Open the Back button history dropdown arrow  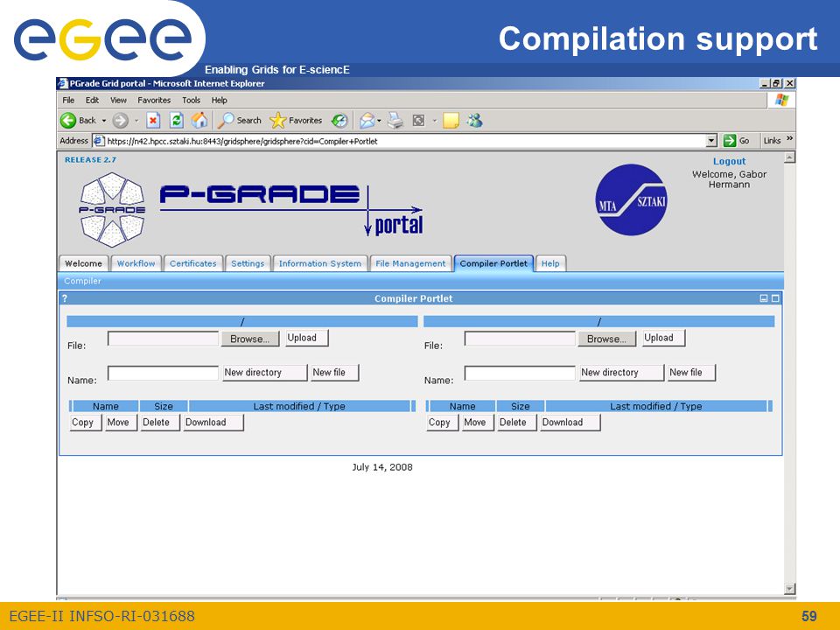coord(104,121)
